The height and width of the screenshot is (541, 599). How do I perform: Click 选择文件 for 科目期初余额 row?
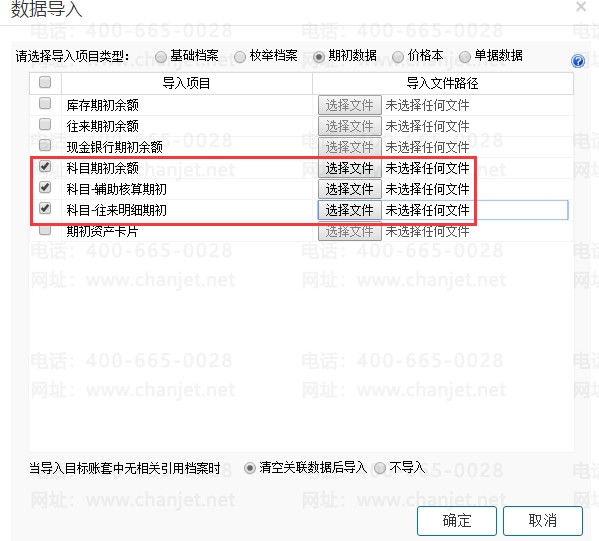click(x=350, y=168)
